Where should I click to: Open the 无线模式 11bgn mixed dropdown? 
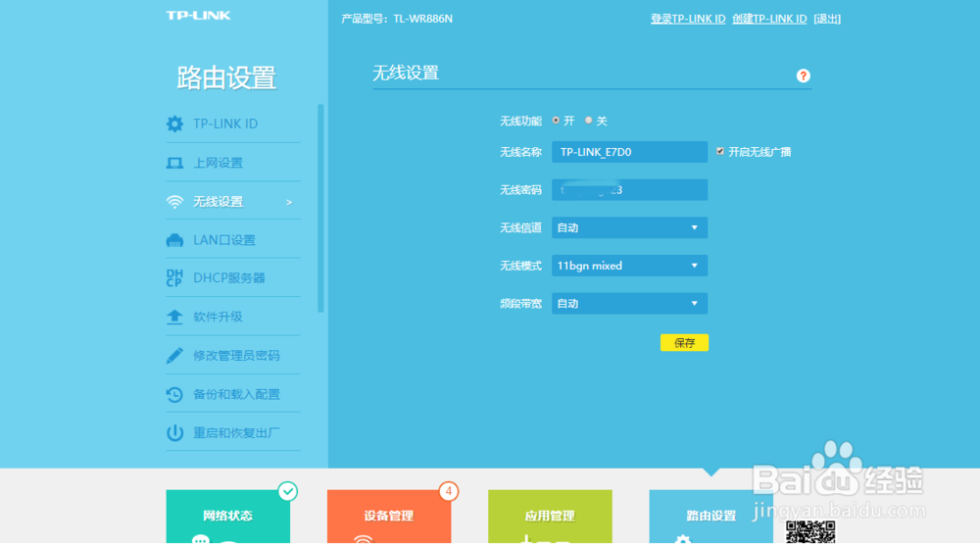pyautogui.click(x=629, y=266)
